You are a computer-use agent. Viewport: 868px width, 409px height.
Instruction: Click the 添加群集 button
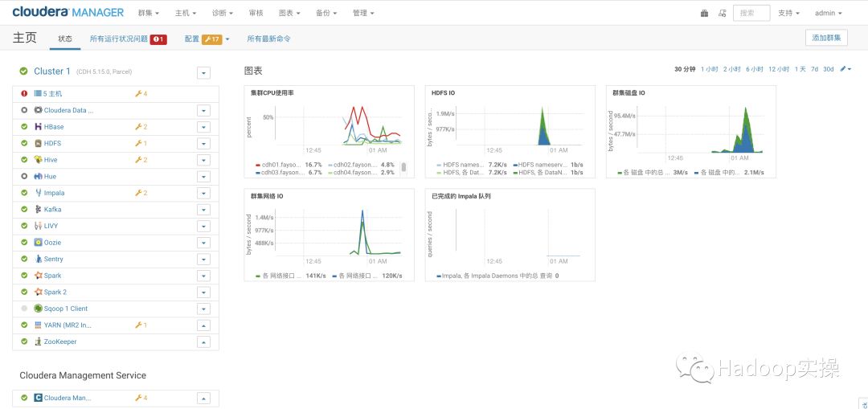tap(826, 39)
